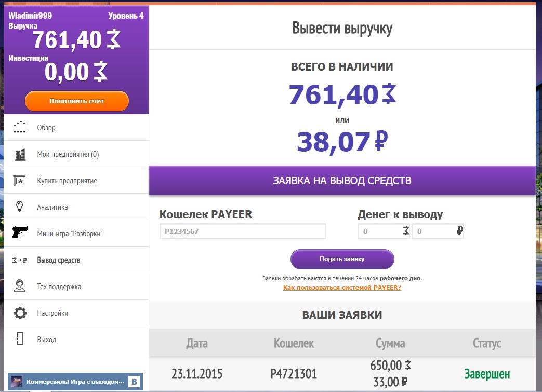542x392 pixels.
Task: Click the bar chart icon beside Обзор
Action: coord(20,127)
